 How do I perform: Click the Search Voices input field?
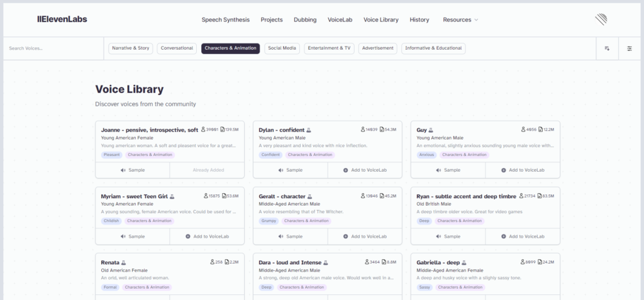[53, 48]
